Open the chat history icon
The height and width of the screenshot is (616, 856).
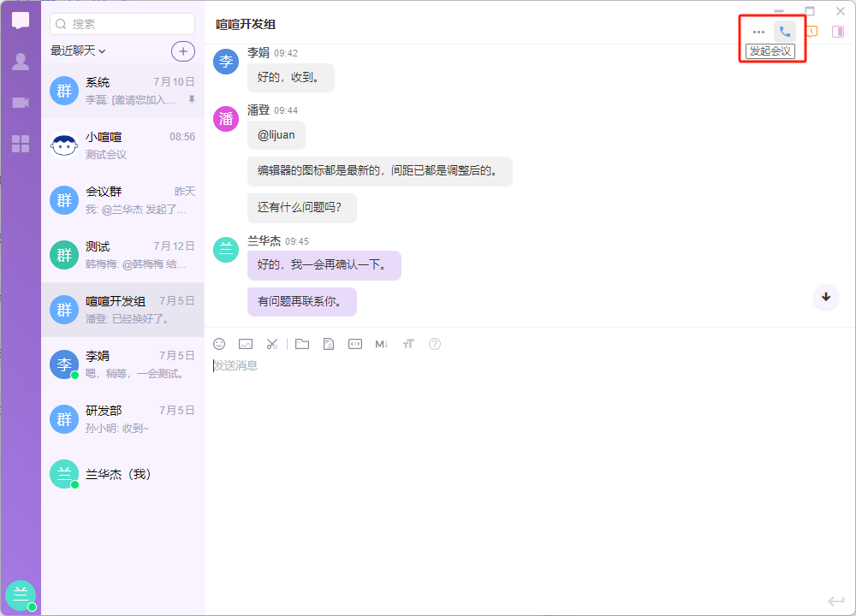(x=811, y=32)
